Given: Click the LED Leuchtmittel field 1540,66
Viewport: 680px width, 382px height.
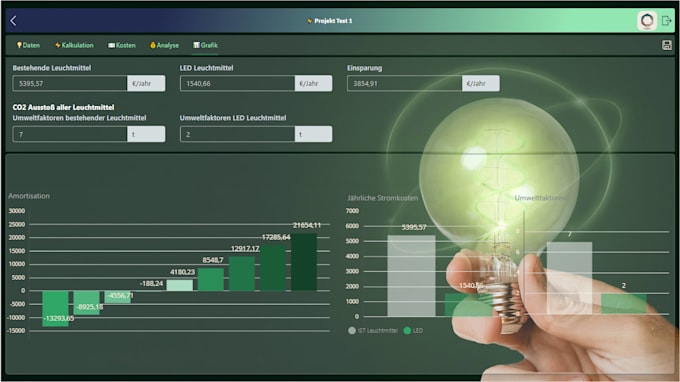Looking at the screenshot, I should point(237,83).
